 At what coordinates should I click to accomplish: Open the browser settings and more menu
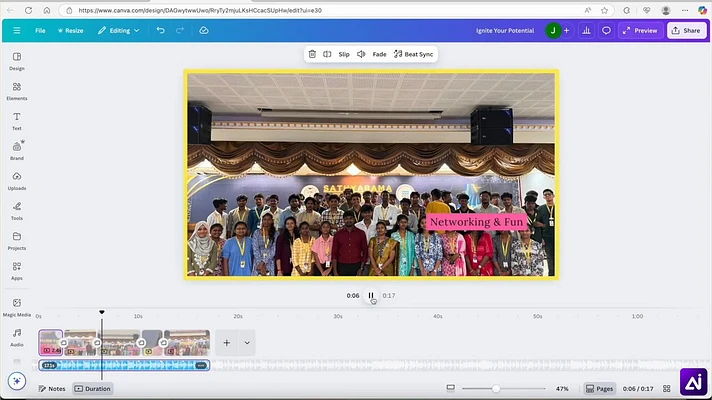pyautogui.click(x=685, y=10)
